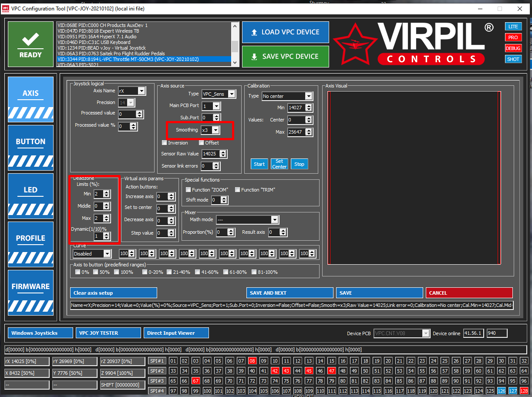532x397 pixels.
Task: Click the READY checkmark status button
Action: coord(30,44)
